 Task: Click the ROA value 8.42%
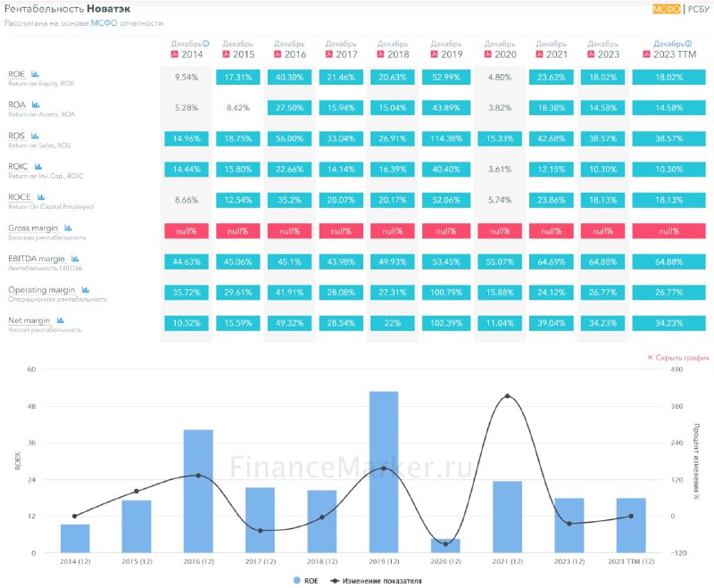pos(238,108)
